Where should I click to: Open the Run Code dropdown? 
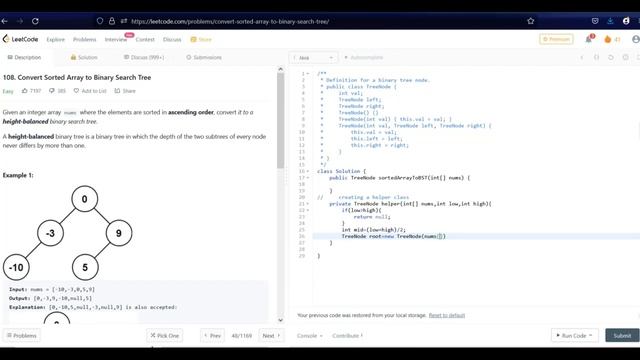pos(575,336)
